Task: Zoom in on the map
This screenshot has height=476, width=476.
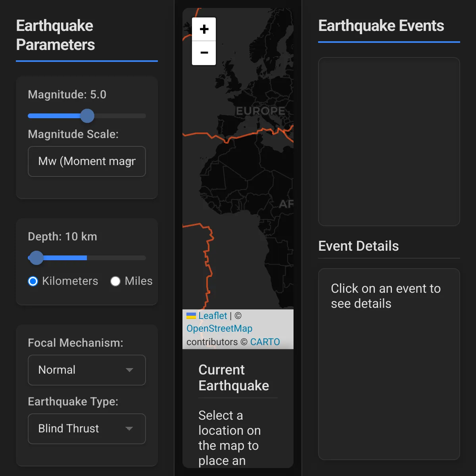Action: [x=204, y=29]
